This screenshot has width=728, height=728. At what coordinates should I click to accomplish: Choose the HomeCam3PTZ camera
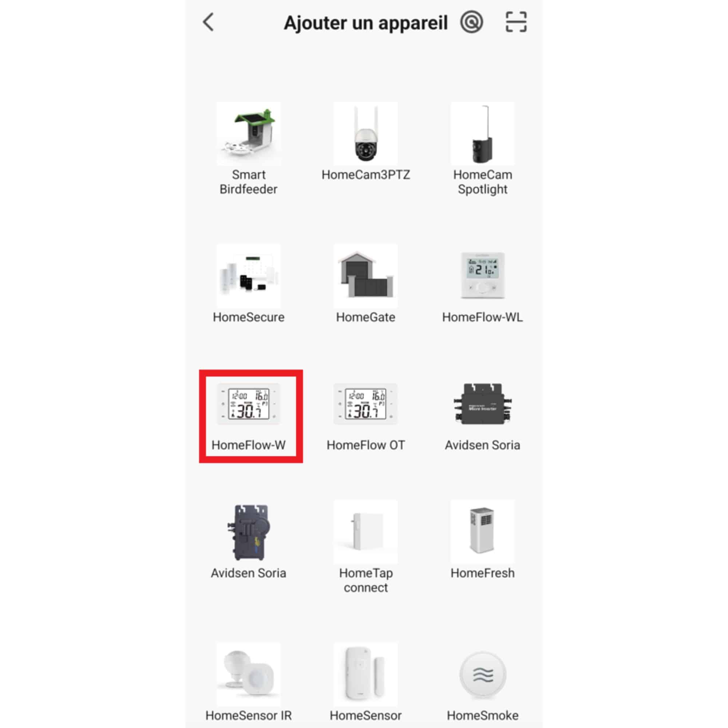coord(365,142)
